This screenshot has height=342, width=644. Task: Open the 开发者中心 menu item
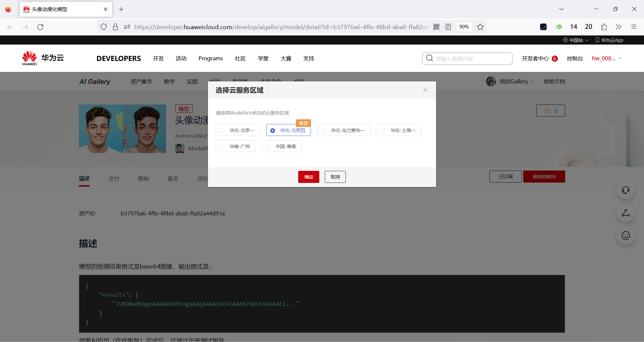click(536, 58)
